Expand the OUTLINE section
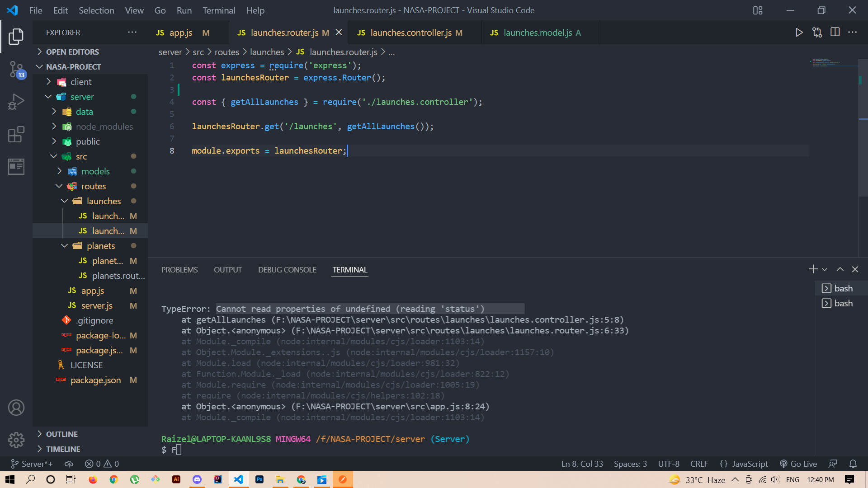 90,434
